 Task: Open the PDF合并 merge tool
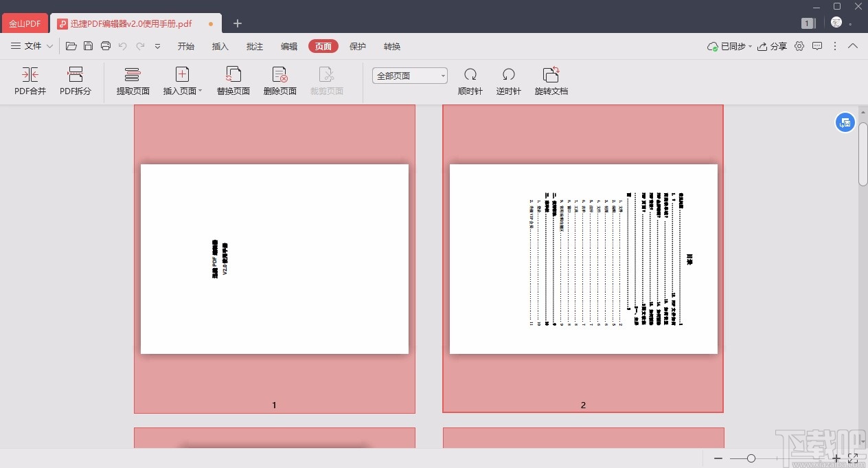tap(30, 81)
